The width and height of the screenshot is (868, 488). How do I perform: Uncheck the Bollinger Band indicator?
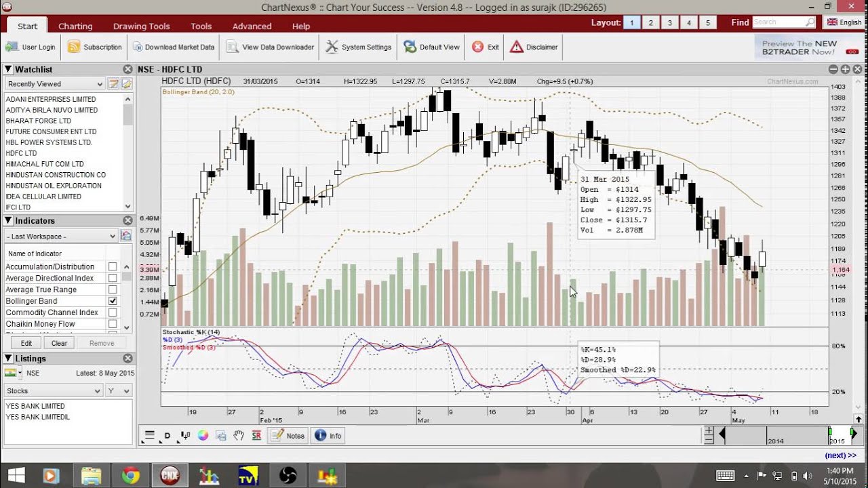pos(113,301)
